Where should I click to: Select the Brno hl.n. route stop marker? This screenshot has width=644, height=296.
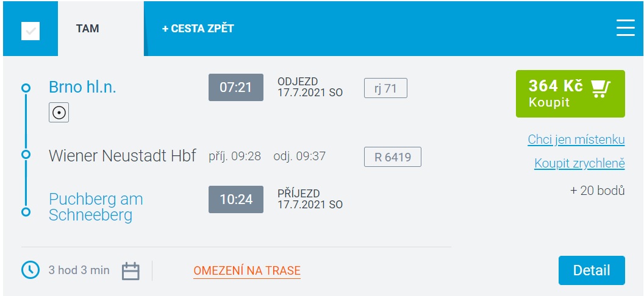(26, 88)
